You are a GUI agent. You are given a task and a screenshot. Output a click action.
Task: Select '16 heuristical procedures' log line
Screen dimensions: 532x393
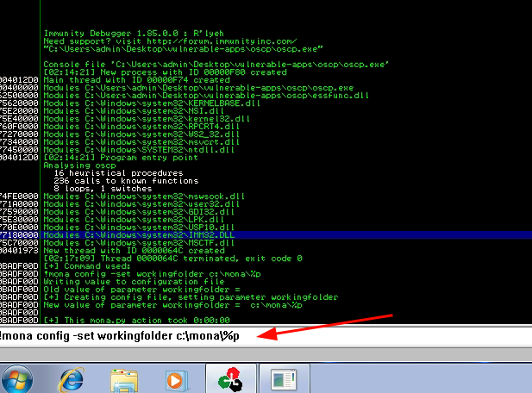pos(118,173)
